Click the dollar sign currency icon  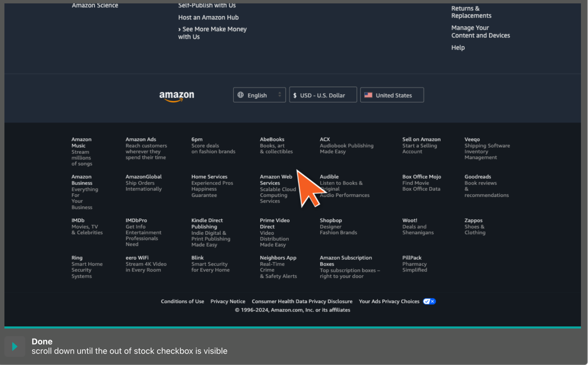click(x=295, y=95)
